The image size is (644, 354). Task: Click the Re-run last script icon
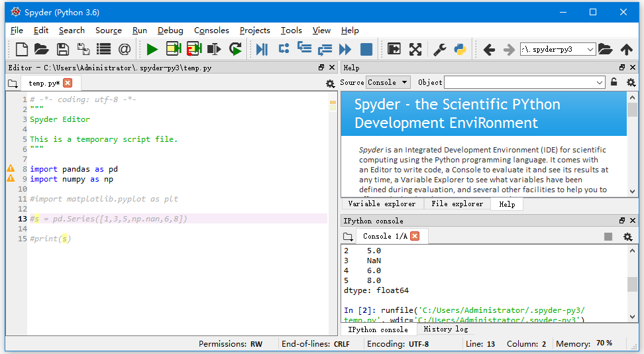[x=235, y=49]
